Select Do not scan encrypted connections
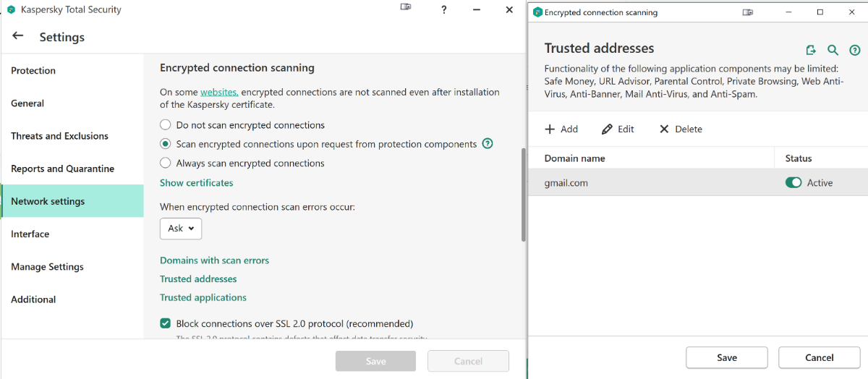The width and height of the screenshot is (868, 379). coord(166,125)
